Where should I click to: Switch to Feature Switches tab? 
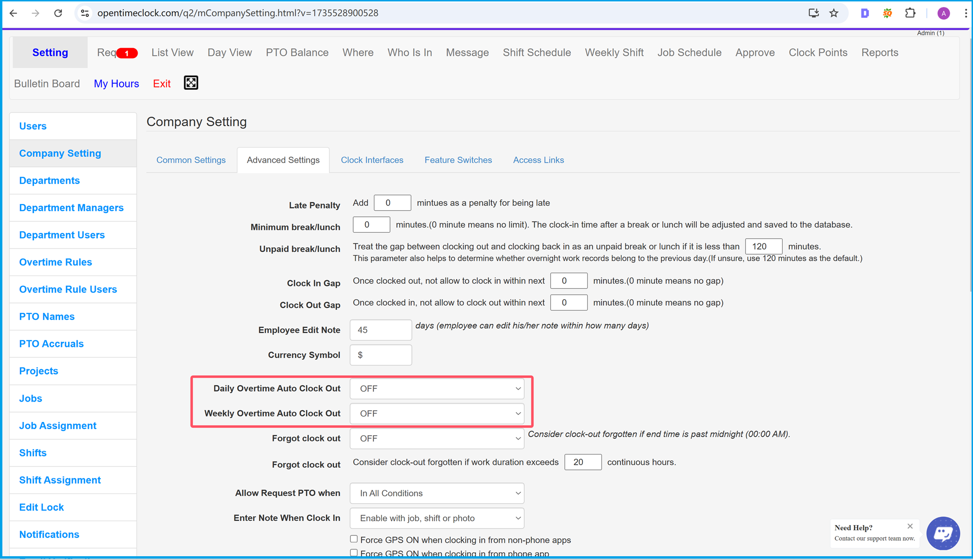coord(459,159)
